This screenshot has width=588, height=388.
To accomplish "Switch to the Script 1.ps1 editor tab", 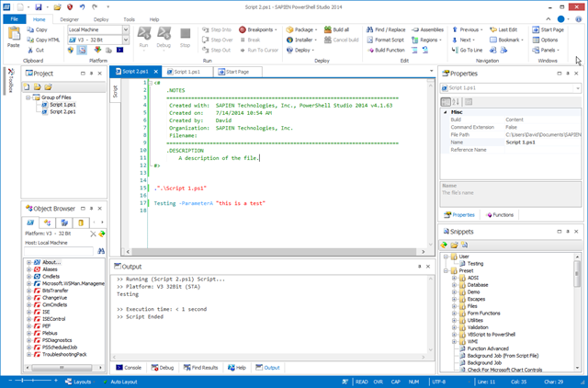I will tap(187, 72).
